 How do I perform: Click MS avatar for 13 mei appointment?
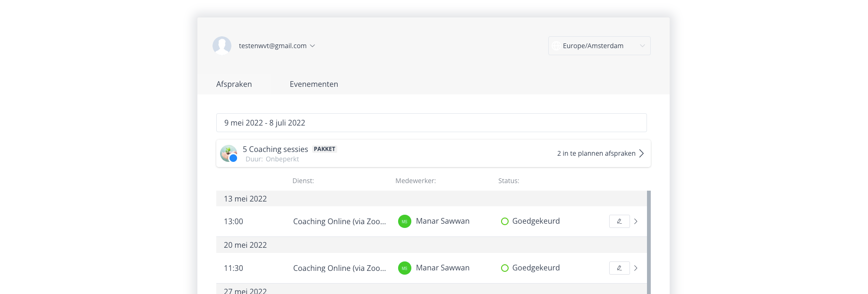point(405,221)
